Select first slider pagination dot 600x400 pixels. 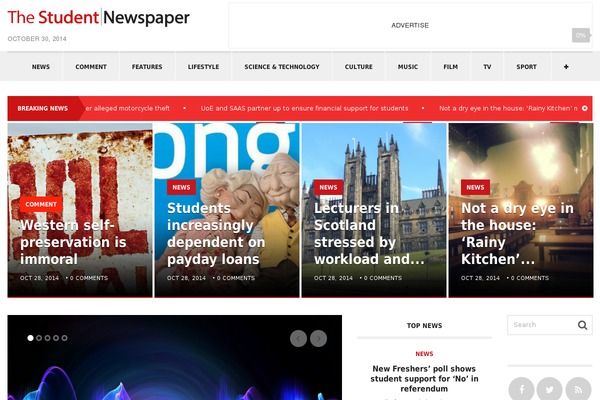tap(30, 338)
